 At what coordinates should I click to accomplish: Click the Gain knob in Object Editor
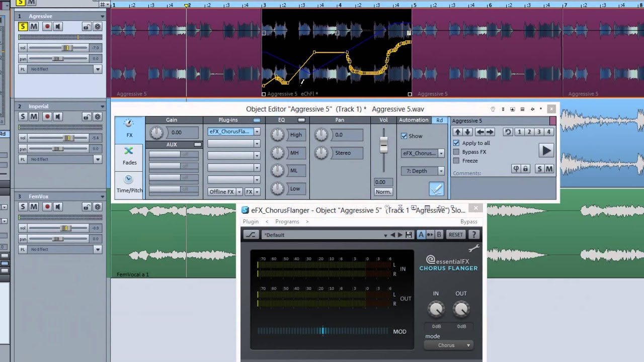click(156, 133)
